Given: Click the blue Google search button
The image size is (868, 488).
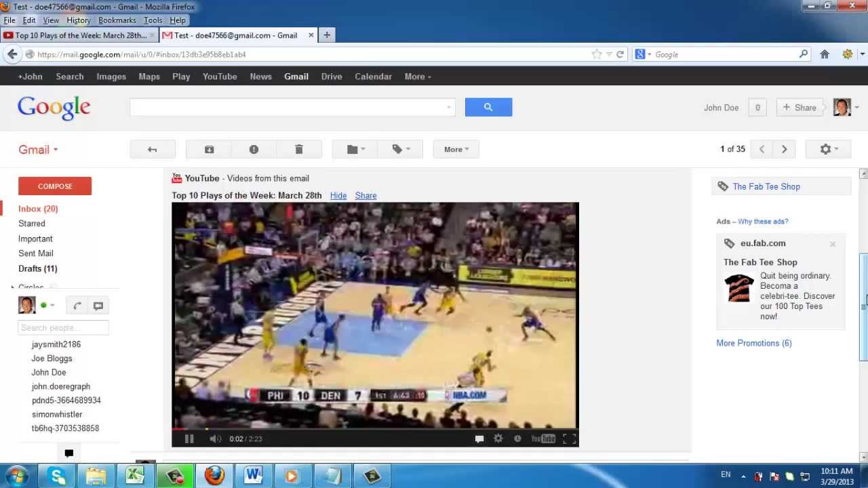Looking at the screenshot, I should coord(488,107).
